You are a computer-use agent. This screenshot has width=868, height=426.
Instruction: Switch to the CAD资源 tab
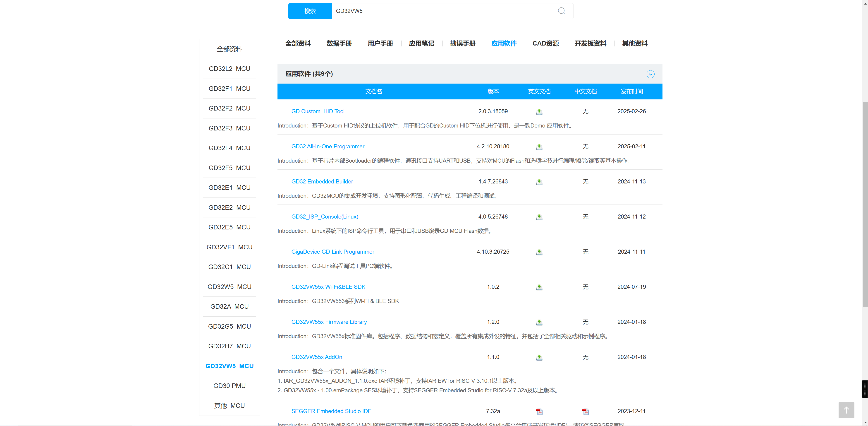tap(545, 43)
